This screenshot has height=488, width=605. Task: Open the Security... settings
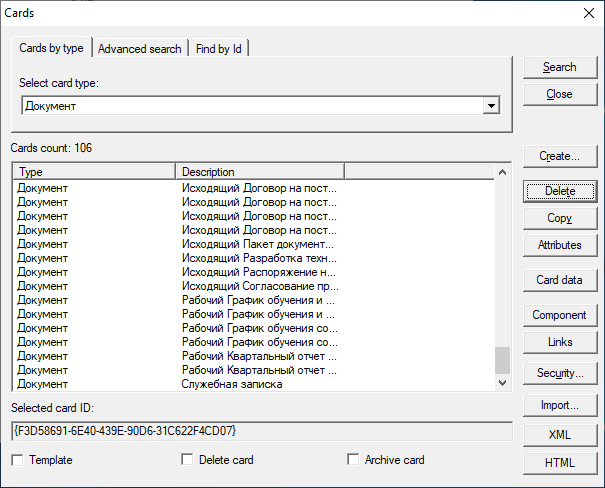tap(559, 373)
